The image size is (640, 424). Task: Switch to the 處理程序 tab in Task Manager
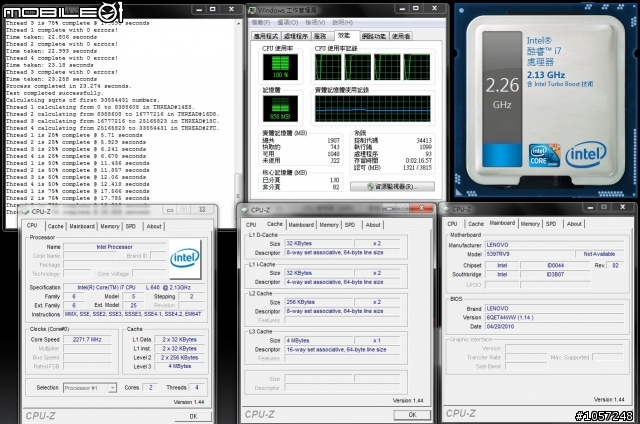[296, 36]
